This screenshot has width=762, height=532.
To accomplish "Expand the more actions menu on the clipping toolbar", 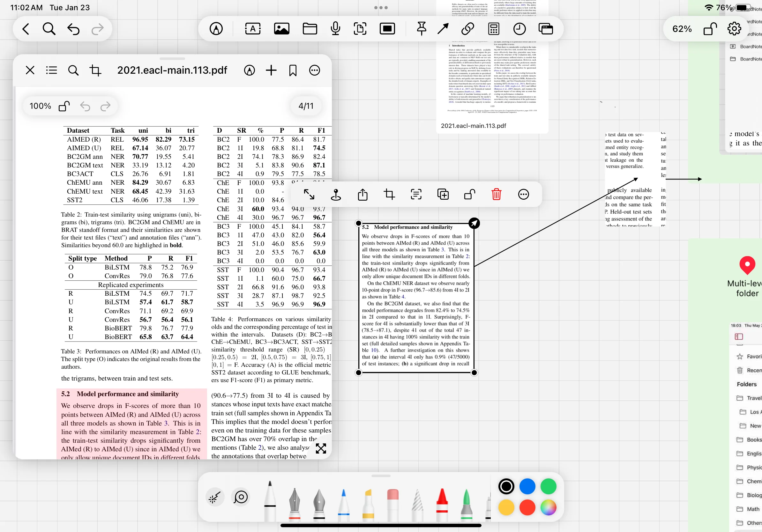I will click(523, 194).
